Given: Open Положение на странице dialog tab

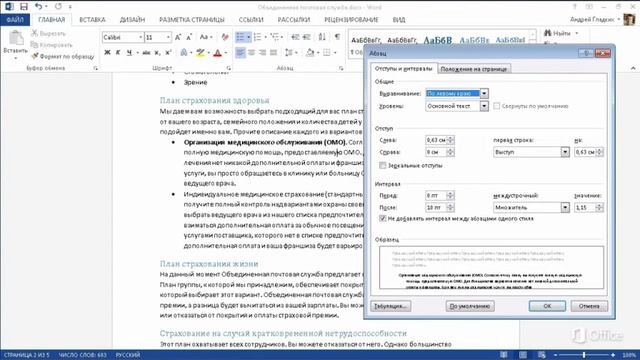Looking at the screenshot, I should (473, 69).
